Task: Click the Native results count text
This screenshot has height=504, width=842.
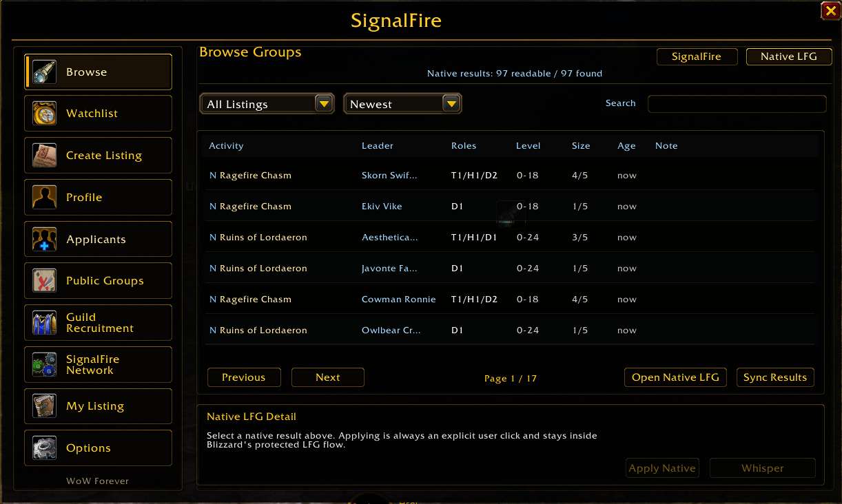Action: coord(515,74)
